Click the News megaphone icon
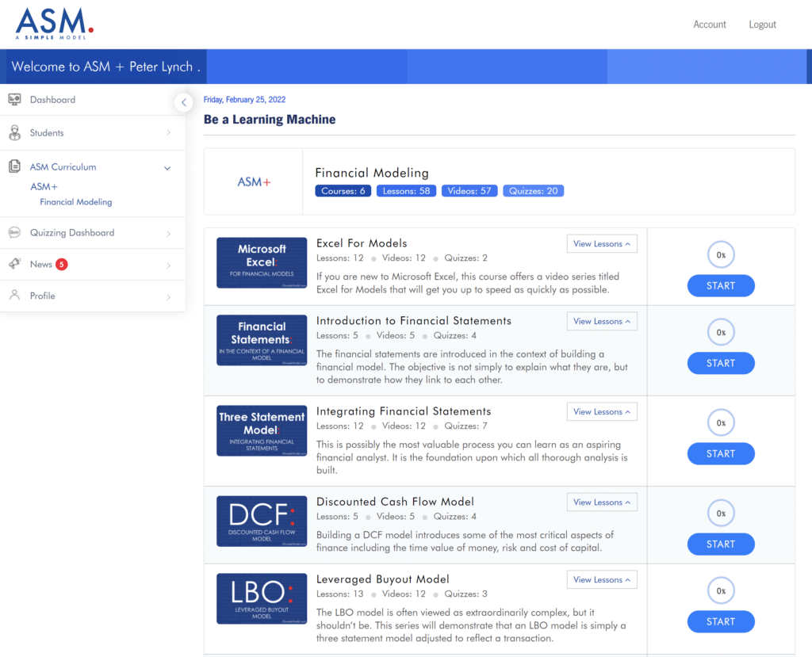 click(x=14, y=264)
